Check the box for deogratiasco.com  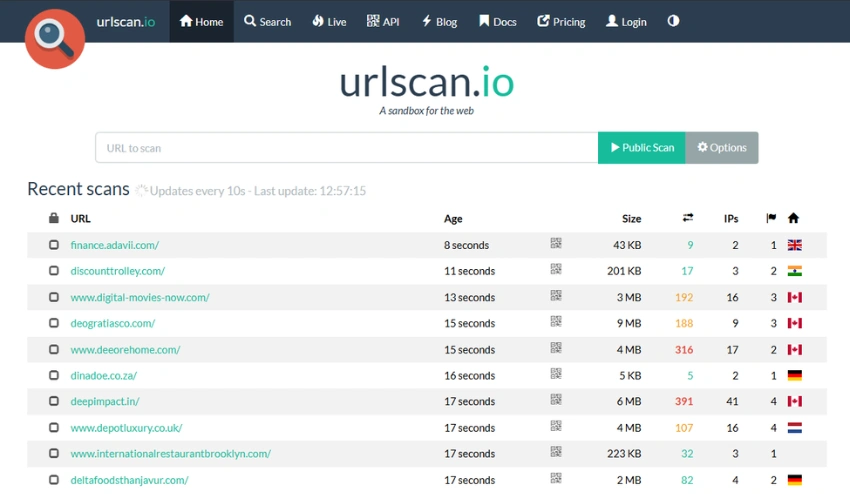54,323
